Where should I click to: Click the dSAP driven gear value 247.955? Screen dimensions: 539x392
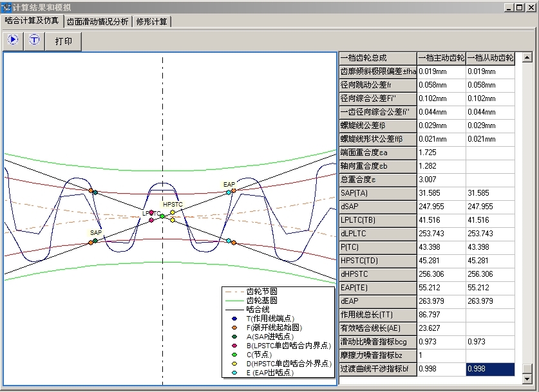490,207
